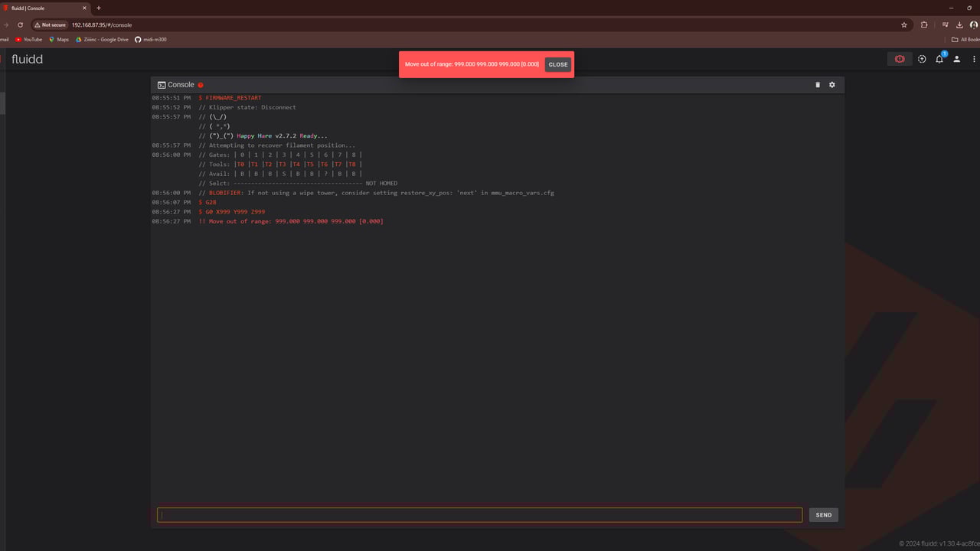Open the fluidd three-dot options menu

coord(974,59)
